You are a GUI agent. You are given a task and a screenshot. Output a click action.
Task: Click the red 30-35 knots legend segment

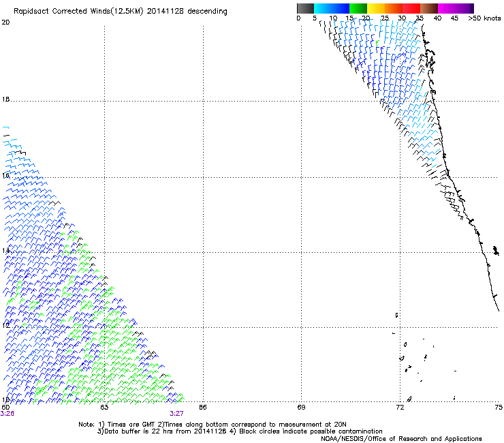point(411,8)
